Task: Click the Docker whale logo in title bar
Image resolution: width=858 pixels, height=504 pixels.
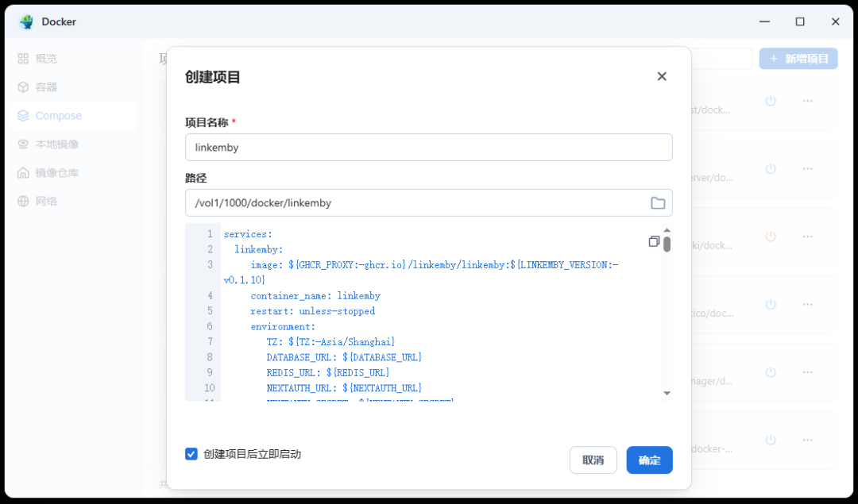Action: pyautogui.click(x=24, y=21)
